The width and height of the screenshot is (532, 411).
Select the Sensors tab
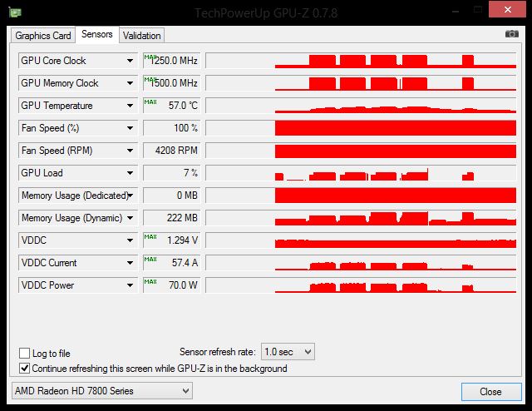(x=97, y=34)
